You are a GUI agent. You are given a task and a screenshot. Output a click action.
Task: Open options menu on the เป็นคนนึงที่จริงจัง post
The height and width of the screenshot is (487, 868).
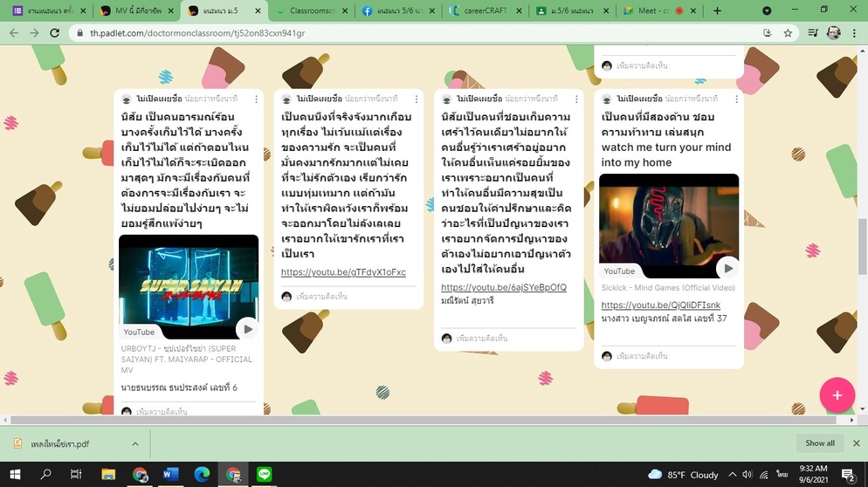417,99
